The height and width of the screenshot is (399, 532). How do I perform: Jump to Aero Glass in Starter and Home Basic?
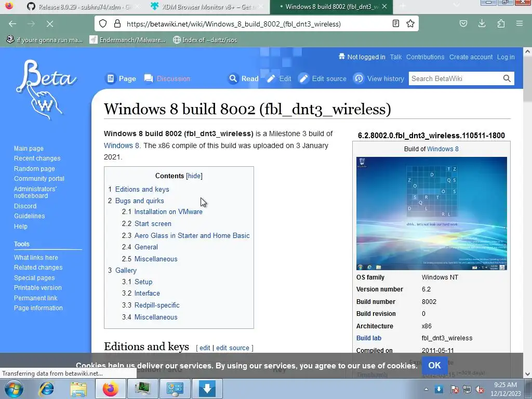point(192,235)
